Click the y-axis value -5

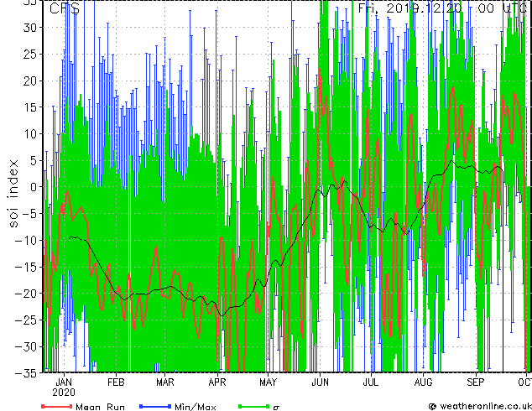point(29,214)
